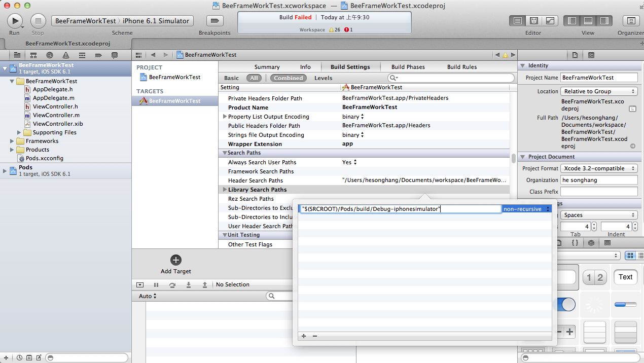This screenshot has width=644, height=363.
Task: Show the Debug navigator
Action: click(82, 55)
